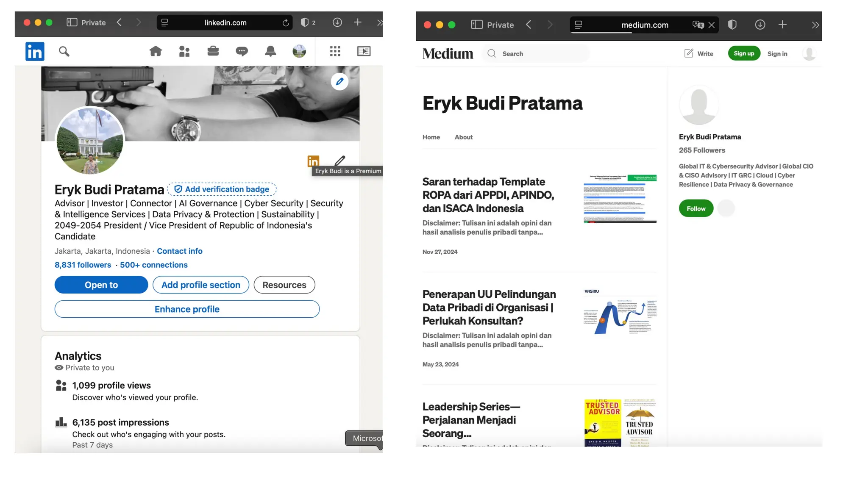Open My Network people icon
This screenshot has width=868, height=488.
click(x=184, y=51)
